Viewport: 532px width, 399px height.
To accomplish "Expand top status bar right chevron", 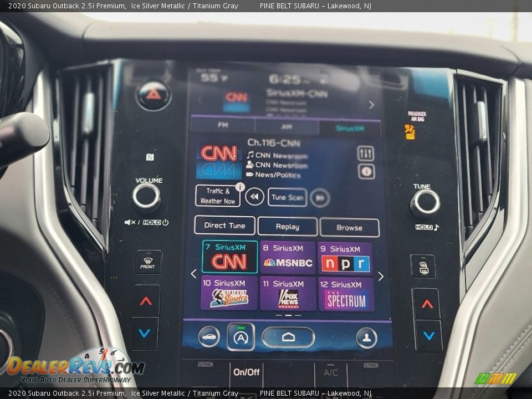I will point(371,105).
